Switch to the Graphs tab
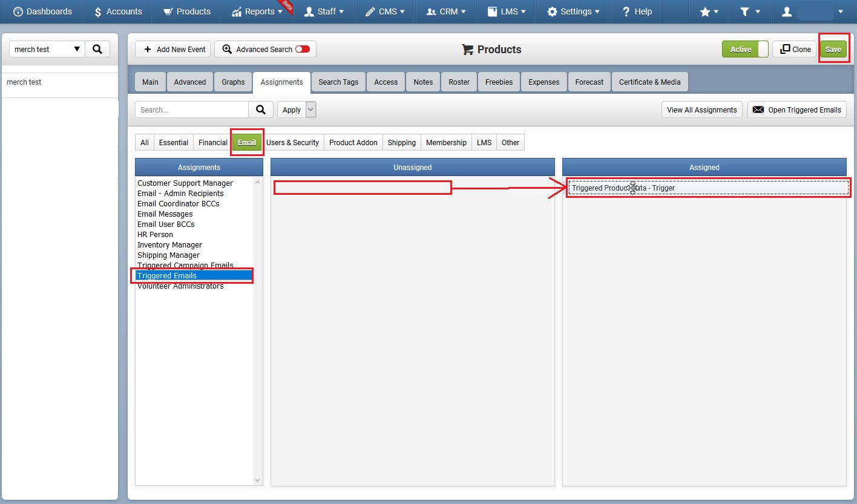Screen dimensions: 857x504 click(233, 82)
